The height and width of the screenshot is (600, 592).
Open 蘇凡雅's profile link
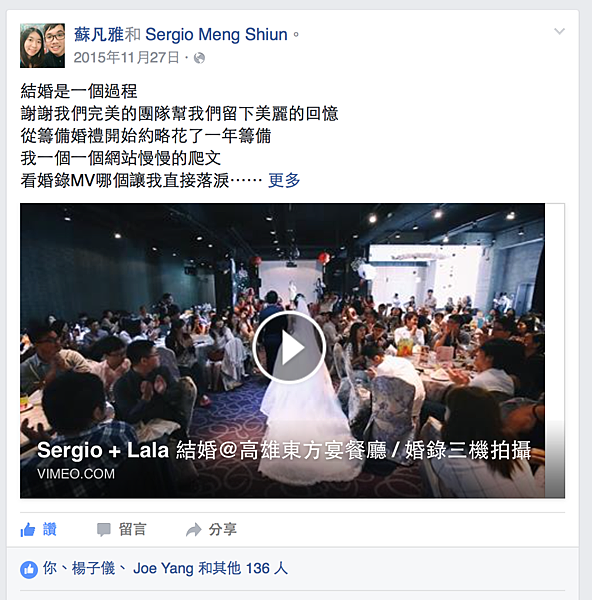tap(99, 34)
